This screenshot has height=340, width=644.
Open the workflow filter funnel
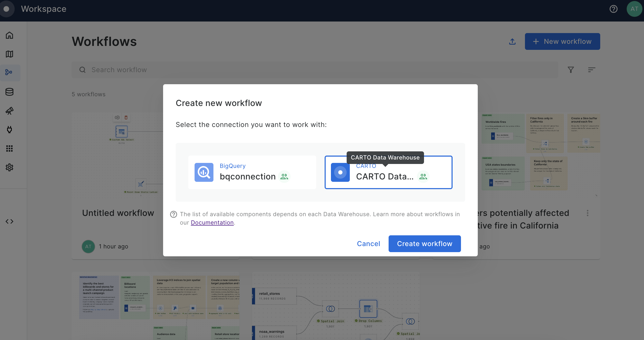click(571, 70)
